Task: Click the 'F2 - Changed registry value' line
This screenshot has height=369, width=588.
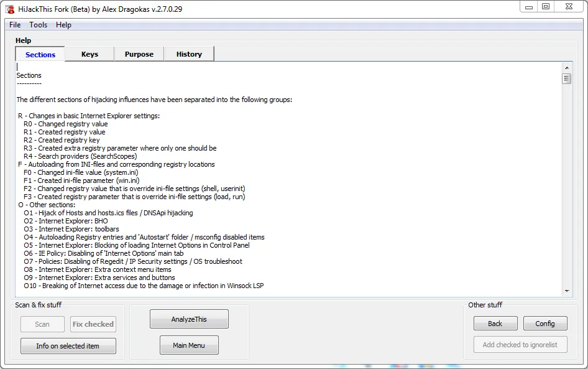Action: point(134,189)
